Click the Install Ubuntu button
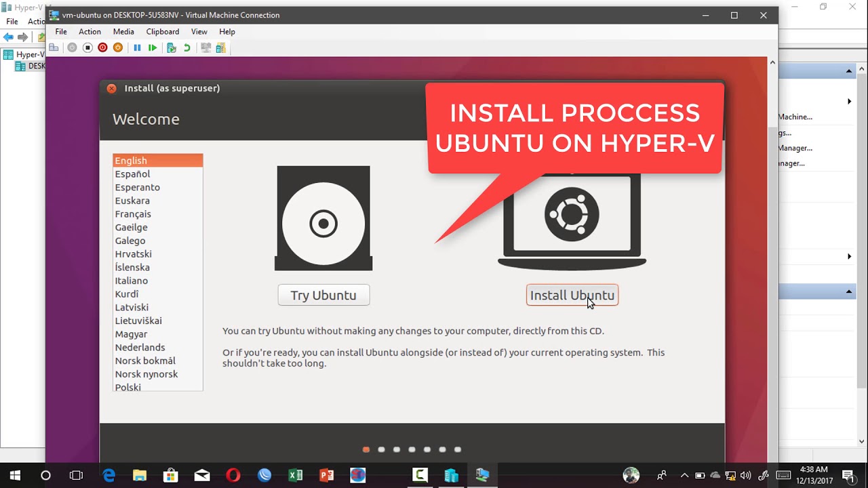868x488 pixels. click(572, 295)
